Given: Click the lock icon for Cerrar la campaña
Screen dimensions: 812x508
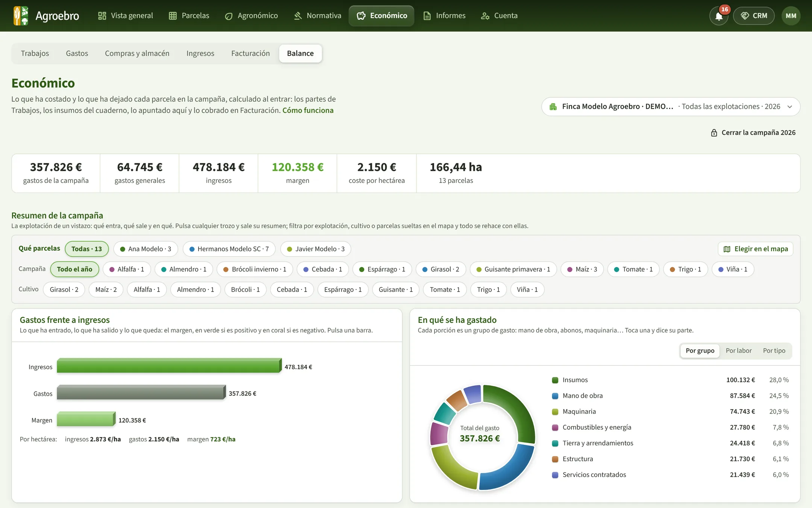Looking at the screenshot, I should click(x=714, y=133).
